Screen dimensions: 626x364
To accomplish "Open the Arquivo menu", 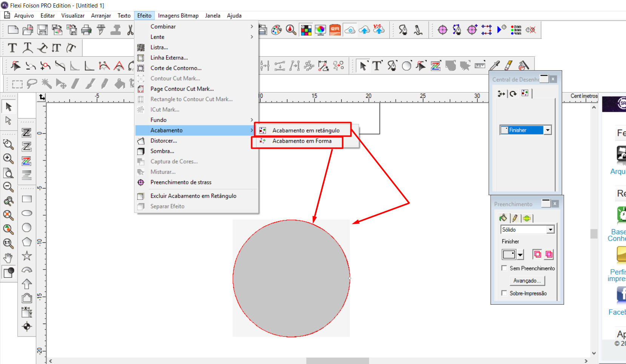I will click(24, 15).
